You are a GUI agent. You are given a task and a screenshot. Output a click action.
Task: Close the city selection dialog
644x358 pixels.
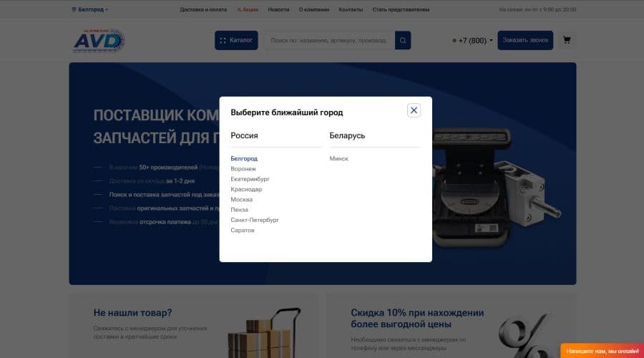[x=414, y=110]
